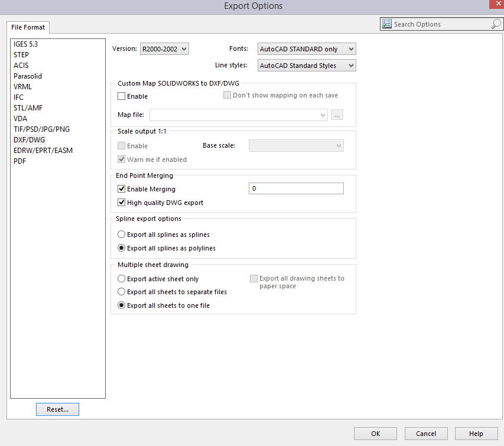
Task: Enable the Custom Map checkbox
Action: coord(122,96)
